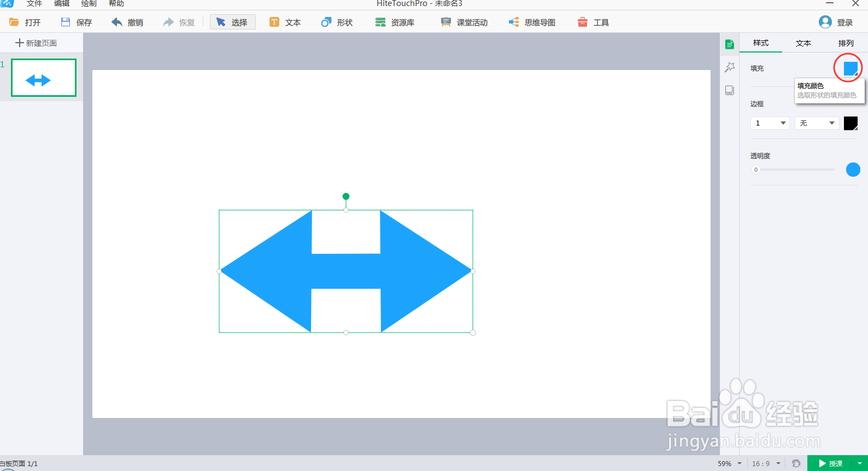The height and width of the screenshot is (471, 868).
Task: Open the 59% zoom dropdown
Action: pyautogui.click(x=730, y=463)
